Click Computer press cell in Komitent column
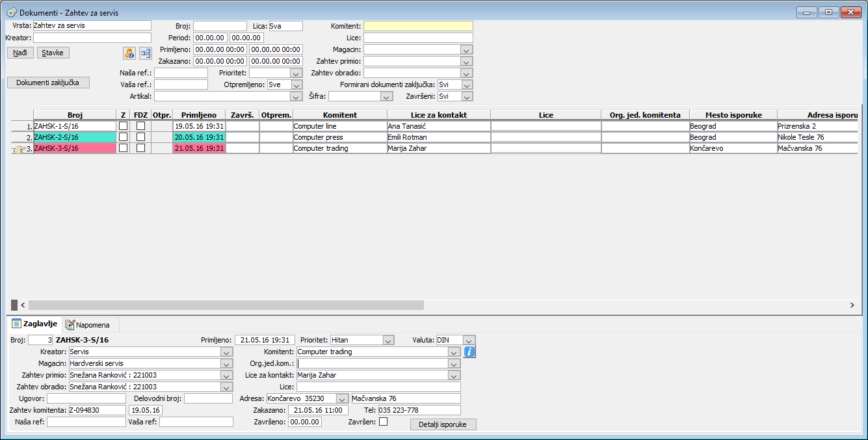 pyautogui.click(x=339, y=137)
